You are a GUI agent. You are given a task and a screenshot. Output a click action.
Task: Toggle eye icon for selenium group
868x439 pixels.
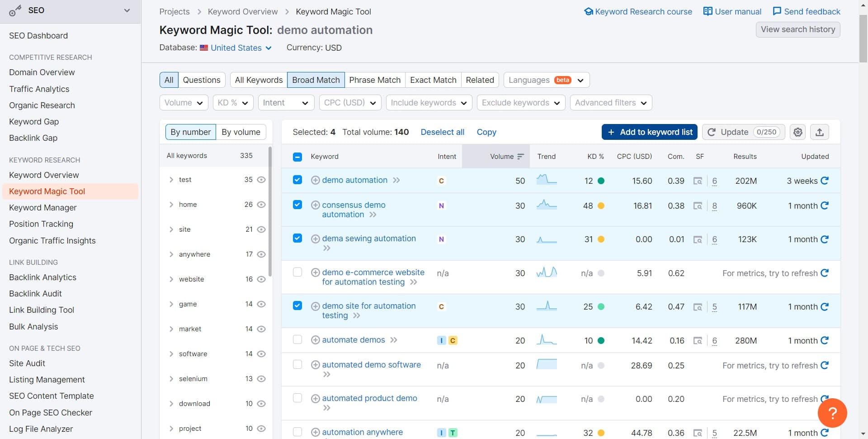(261, 379)
